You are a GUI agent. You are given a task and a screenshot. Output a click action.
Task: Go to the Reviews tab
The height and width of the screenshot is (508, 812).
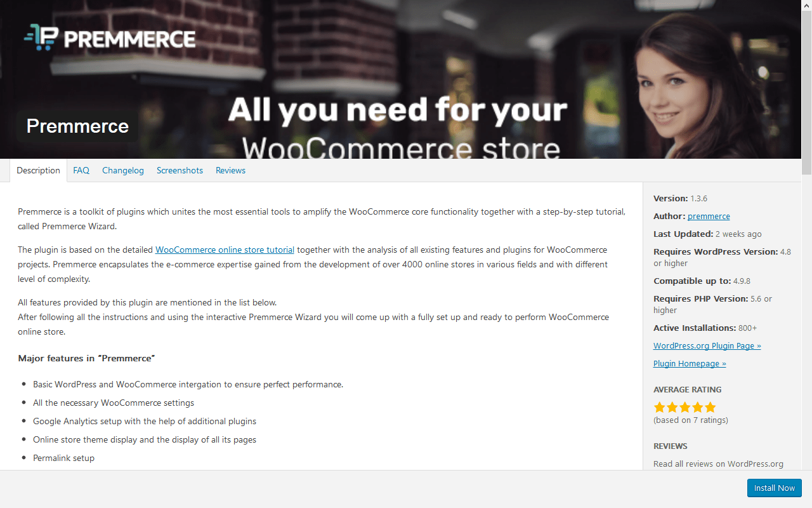coord(230,170)
